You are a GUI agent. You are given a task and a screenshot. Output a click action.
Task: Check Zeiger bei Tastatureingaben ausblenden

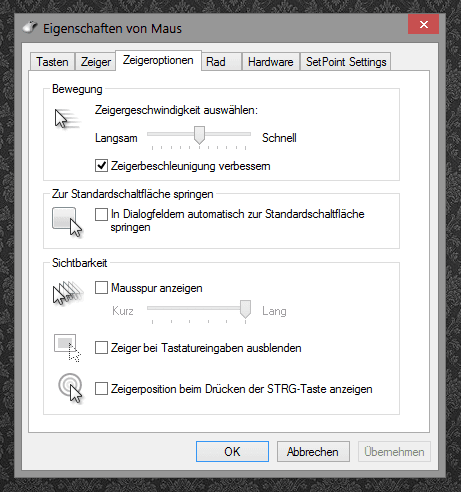click(101, 347)
